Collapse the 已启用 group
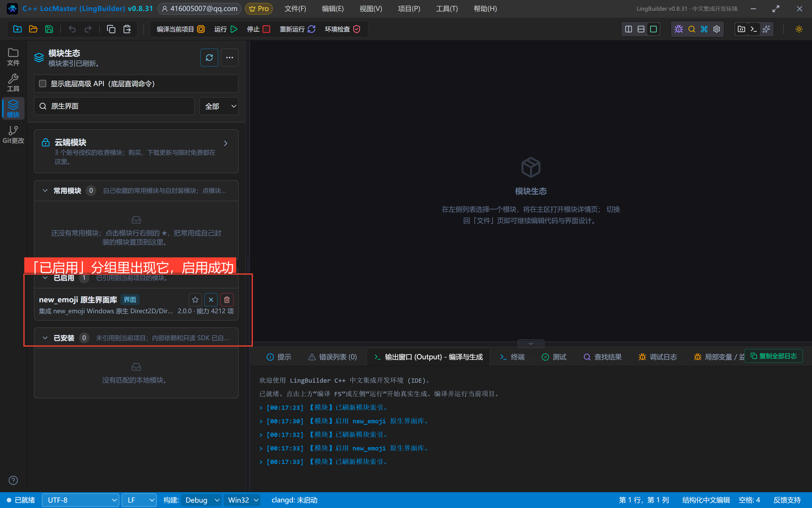The width and height of the screenshot is (812, 508). 45,278
